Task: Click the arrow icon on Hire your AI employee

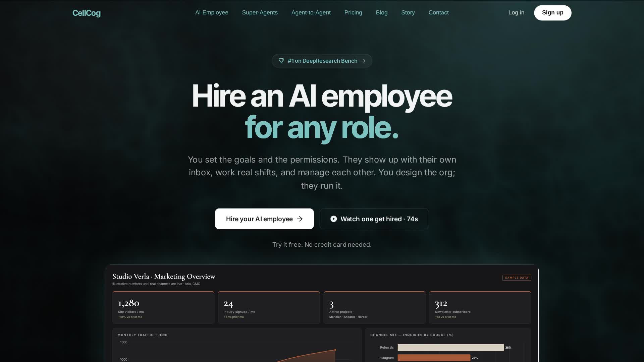Action: [x=300, y=219]
